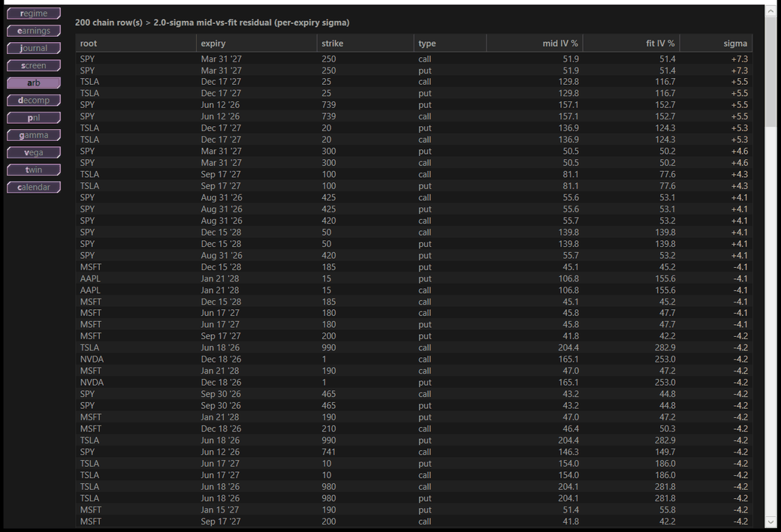Image resolution: width=781 pixels, height=532 pixels.
Task: Select the MSFT Jan 15 '27 190 put row
Action: tap(414, 509)
